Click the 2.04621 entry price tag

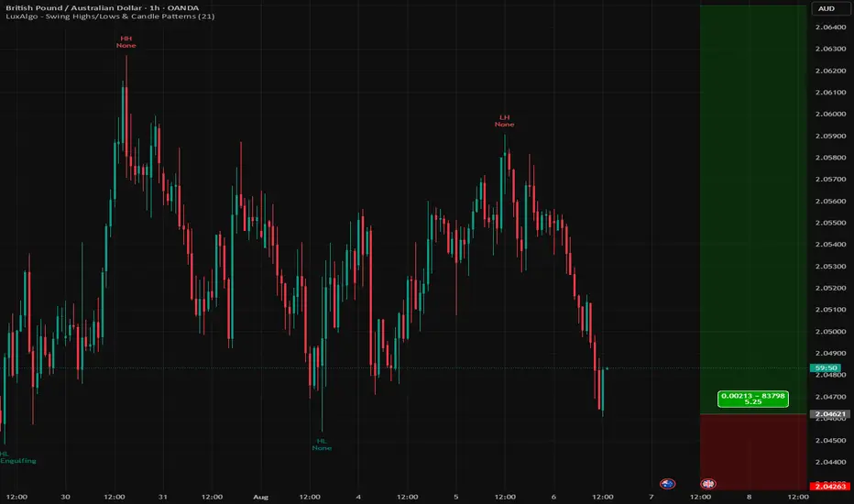[830, 414]
